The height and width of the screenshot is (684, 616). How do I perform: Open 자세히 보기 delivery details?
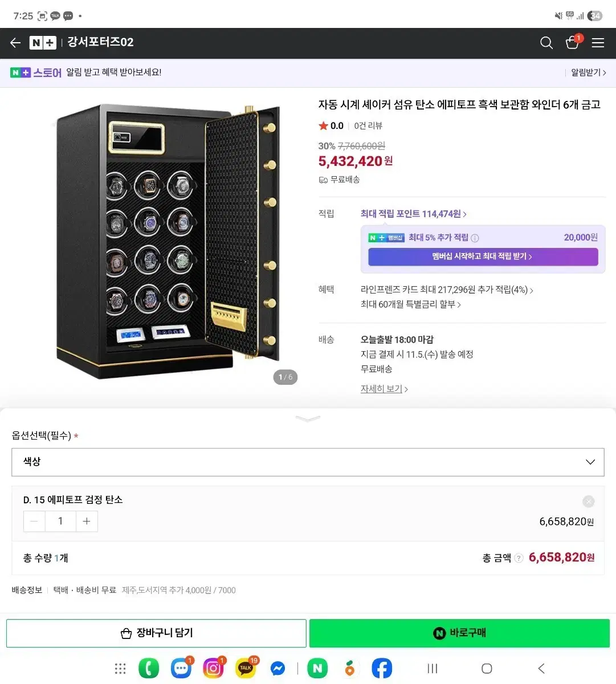(x=382, y=388)
